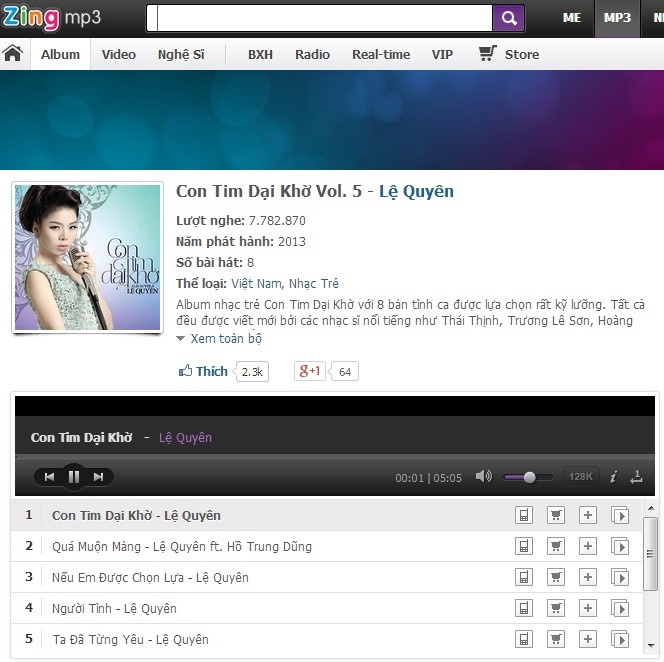664x662 pixels.
Task: Click the download icon in player bar
Action: coord(636,477)
